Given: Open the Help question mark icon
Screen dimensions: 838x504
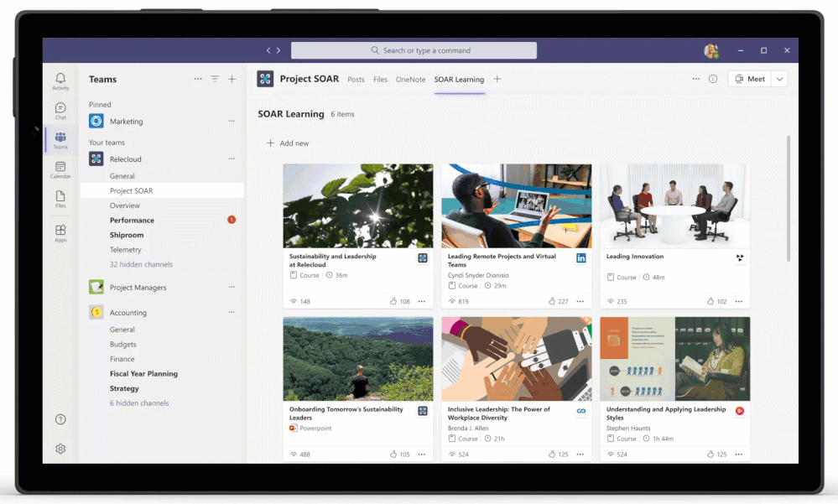Looking at the screenshot, I should [x=60, y=419].
